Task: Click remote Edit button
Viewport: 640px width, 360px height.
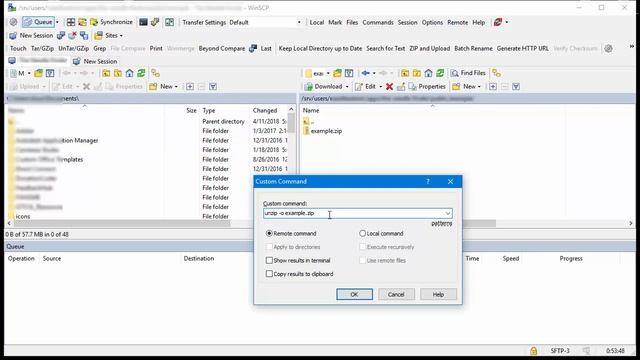Action: pos(366,87)
